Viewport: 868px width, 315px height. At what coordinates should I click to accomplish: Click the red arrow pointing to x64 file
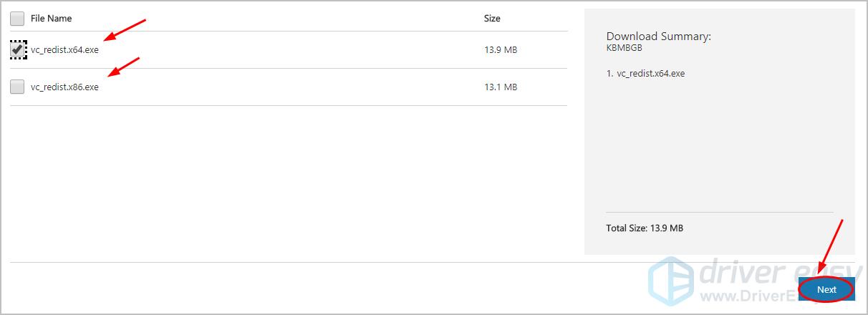click(x=125, y=30)
